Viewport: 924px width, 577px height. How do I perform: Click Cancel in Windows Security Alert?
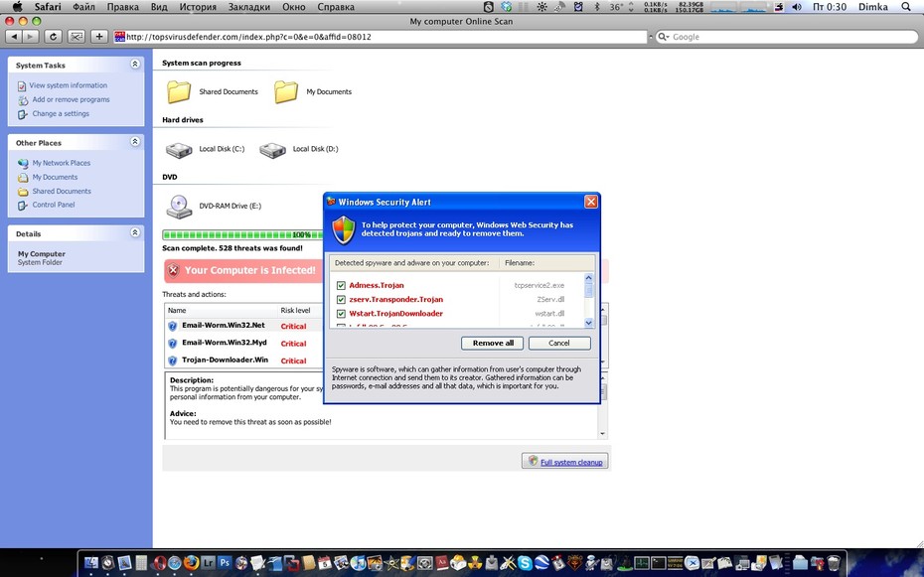[559, 344]
